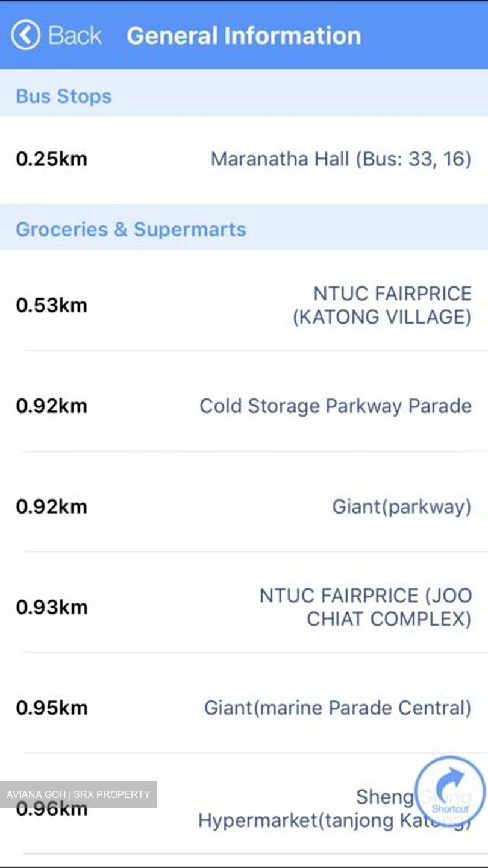Tap the 0.25km distance label
The width and height of the screenshot is (488, 868).
(52, 159)
